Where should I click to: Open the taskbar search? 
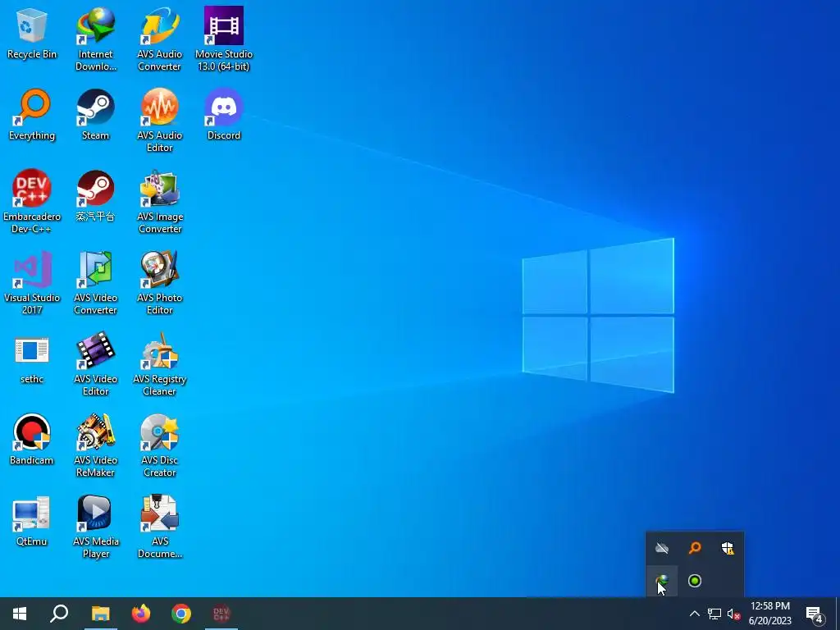click(59, 614)
